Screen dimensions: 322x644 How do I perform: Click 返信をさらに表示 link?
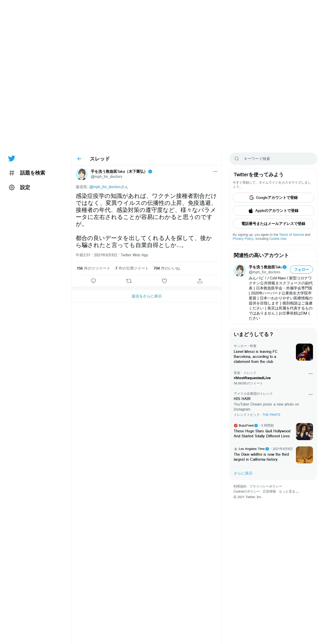click(146, 296)
